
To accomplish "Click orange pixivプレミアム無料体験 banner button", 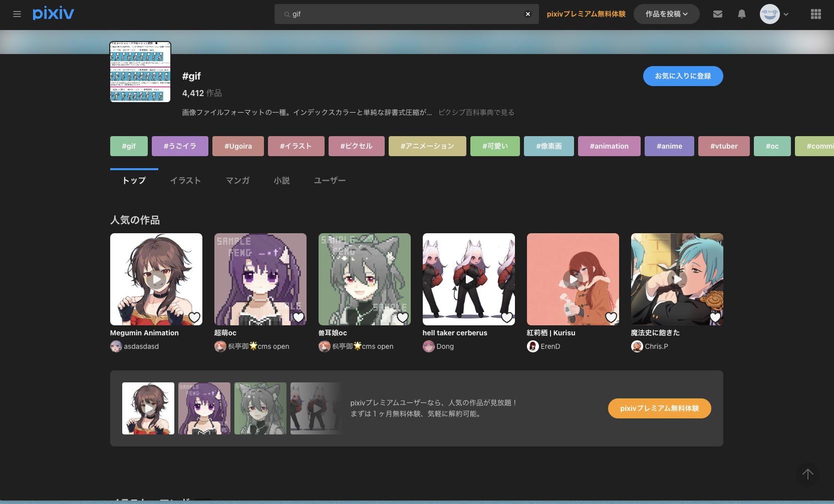I will 660,408.
